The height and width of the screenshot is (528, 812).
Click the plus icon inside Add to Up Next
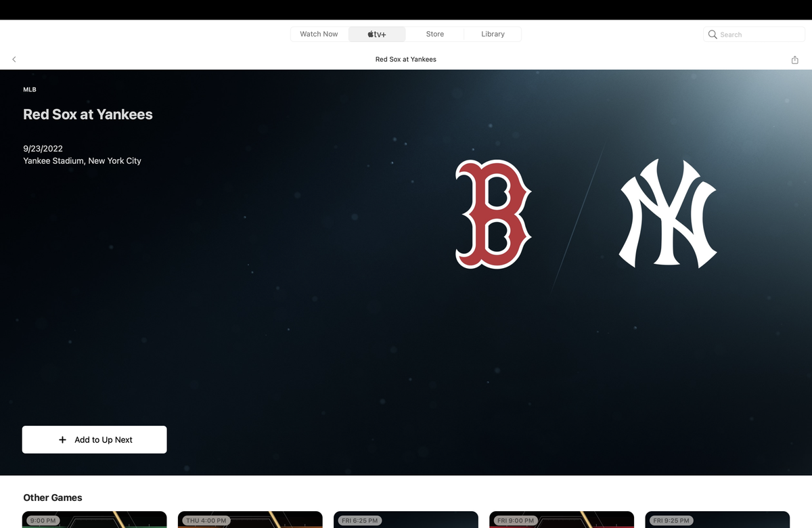[x=62, y=439]
